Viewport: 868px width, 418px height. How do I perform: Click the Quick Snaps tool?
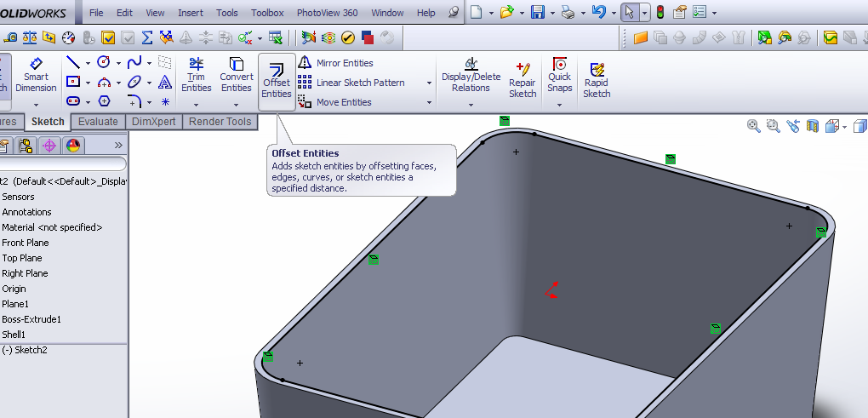(560, 75)
